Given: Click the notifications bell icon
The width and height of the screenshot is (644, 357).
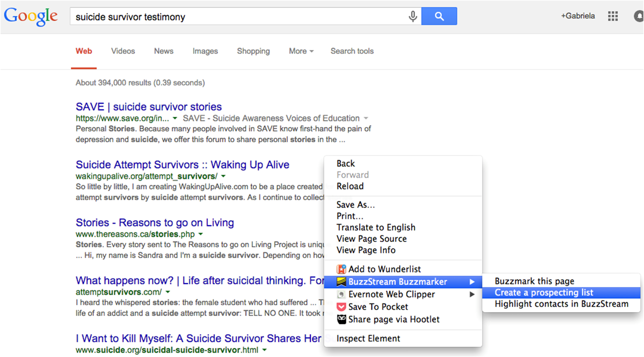Looking at the screenshot, I should [x=639, y=16].
